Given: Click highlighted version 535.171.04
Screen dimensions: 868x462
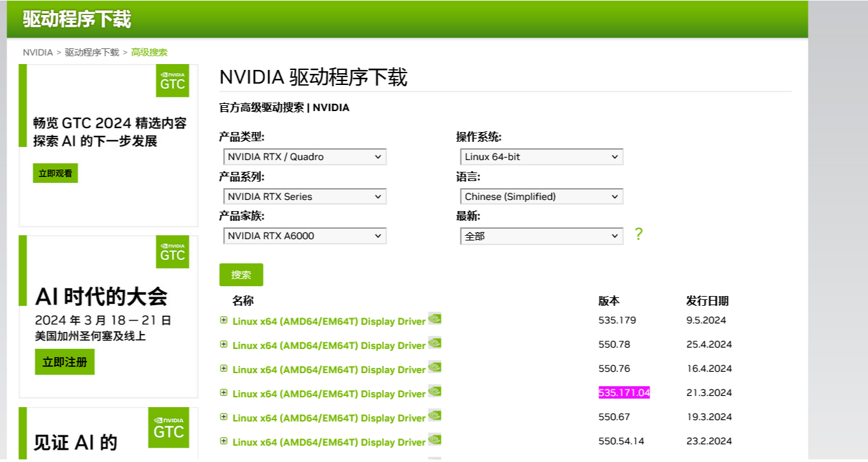Looking at the screenshot, I should point(624,393).
